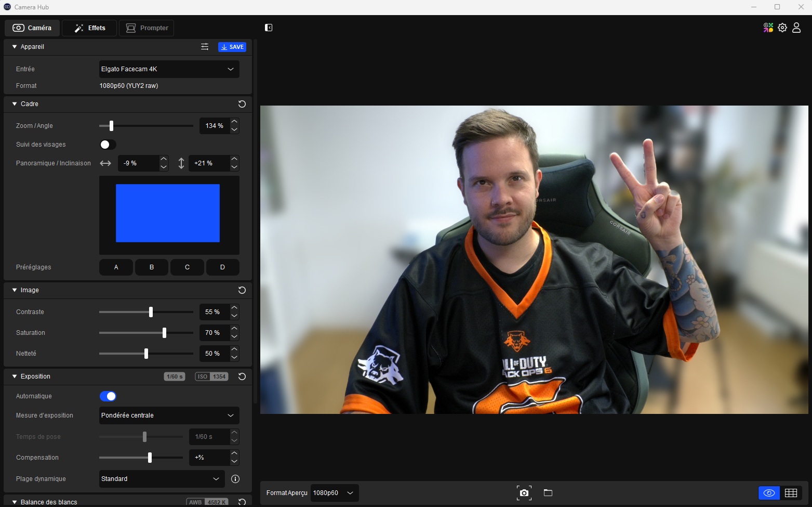Collapse the left sidebar panel

coord(269,28)
